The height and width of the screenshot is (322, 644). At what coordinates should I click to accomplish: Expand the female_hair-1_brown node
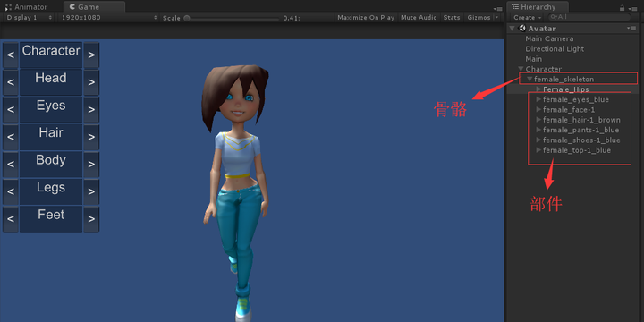[538, 120]
